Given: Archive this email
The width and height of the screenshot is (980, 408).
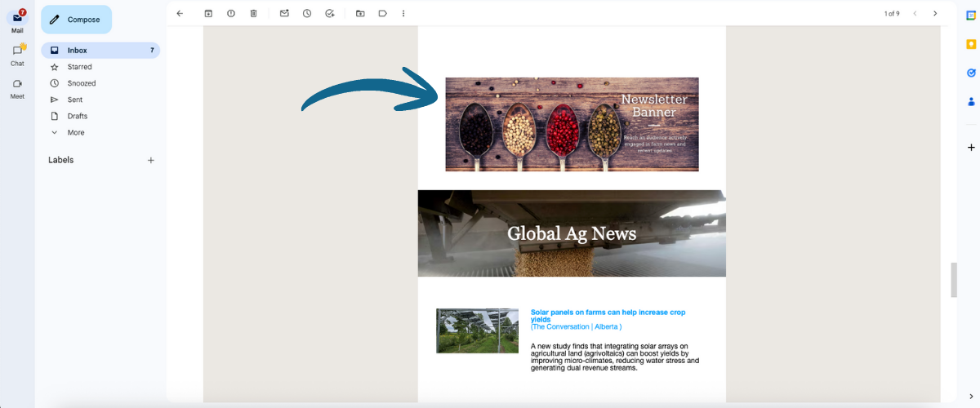Looking at the screenshot, I should (208, 13).
